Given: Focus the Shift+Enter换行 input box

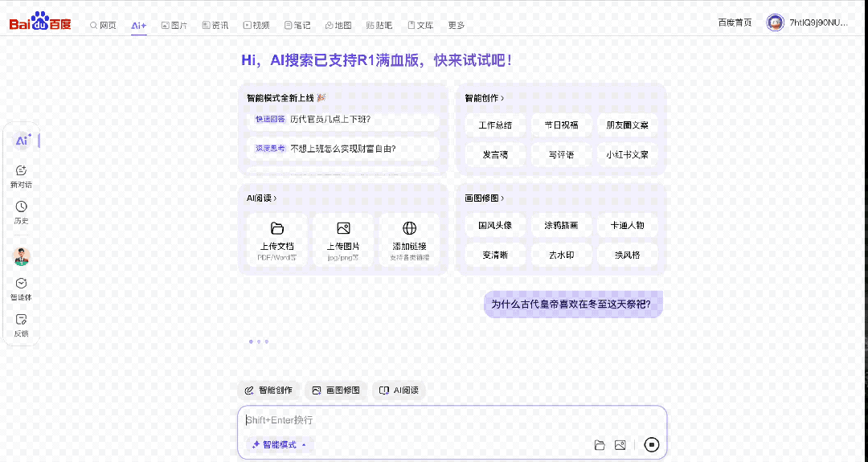Looking at the screenshot, I should point(452,420).
